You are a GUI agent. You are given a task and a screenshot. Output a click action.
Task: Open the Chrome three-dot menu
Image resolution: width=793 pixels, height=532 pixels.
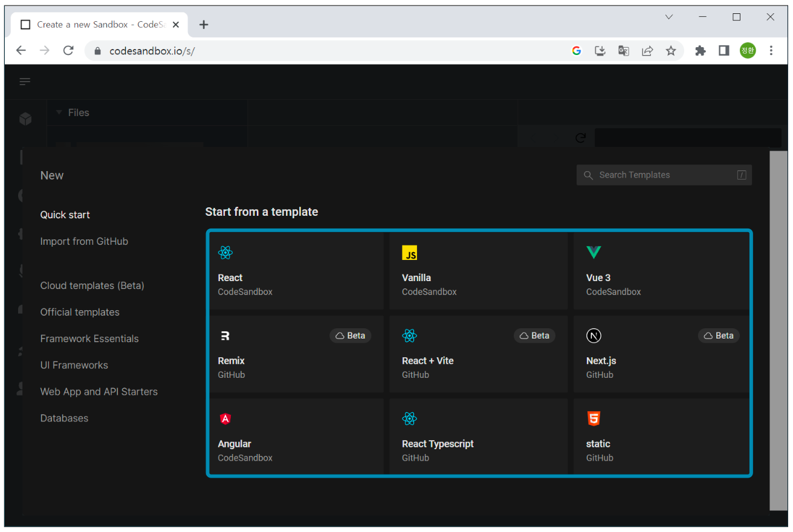tap(771, 51)
